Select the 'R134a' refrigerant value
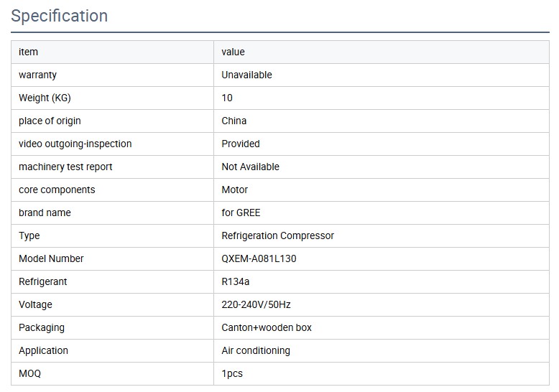 tap(236, 281)
